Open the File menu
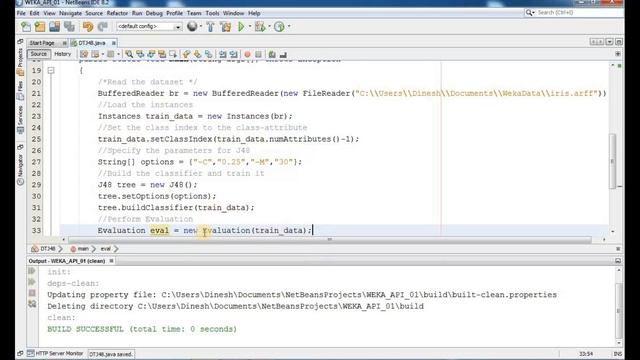640x360 pixels. point(21,13)
